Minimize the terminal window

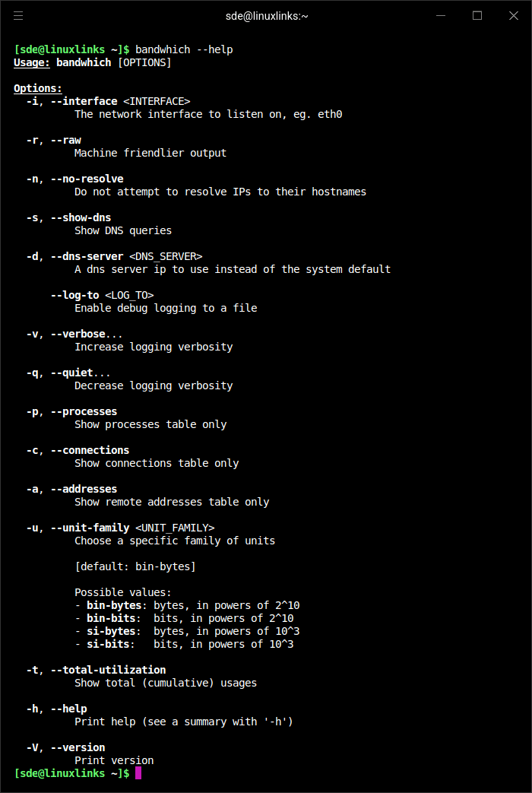(x=441, y=16)
